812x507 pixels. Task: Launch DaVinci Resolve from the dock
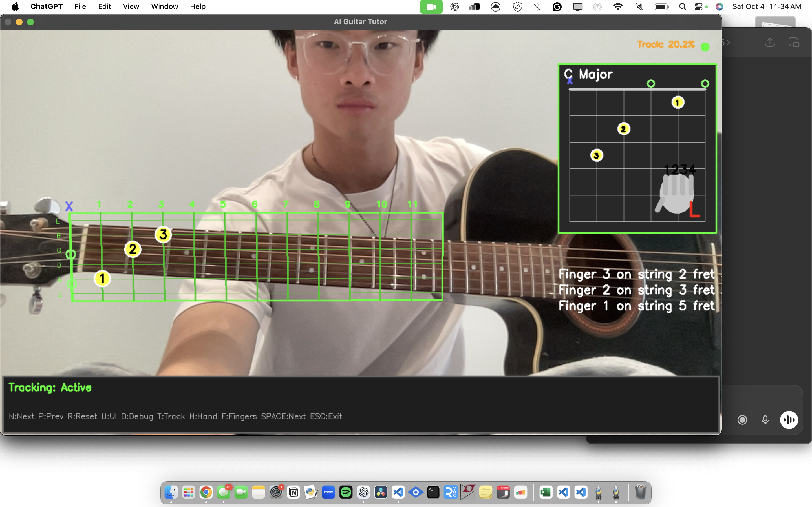[x=381, y=492]
